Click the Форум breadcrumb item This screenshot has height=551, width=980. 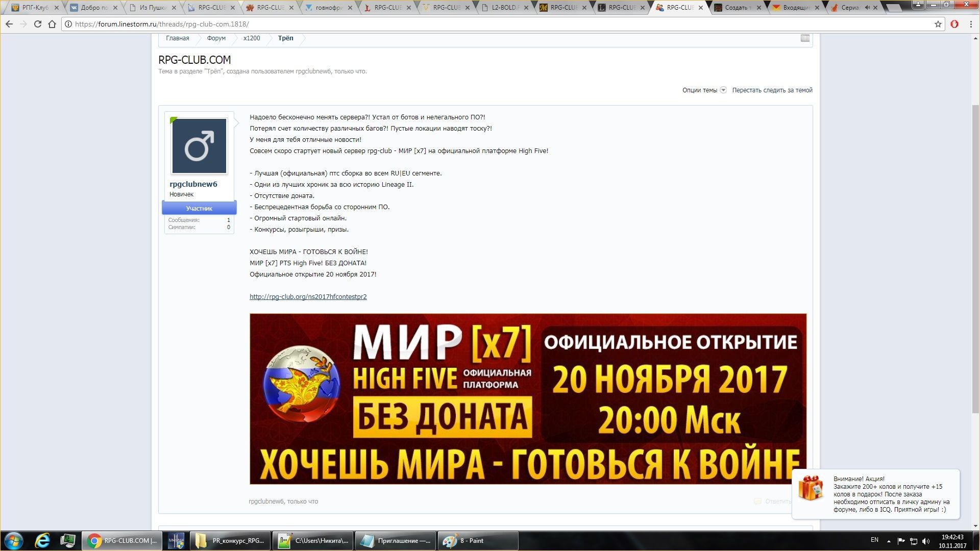coord(216,38)
